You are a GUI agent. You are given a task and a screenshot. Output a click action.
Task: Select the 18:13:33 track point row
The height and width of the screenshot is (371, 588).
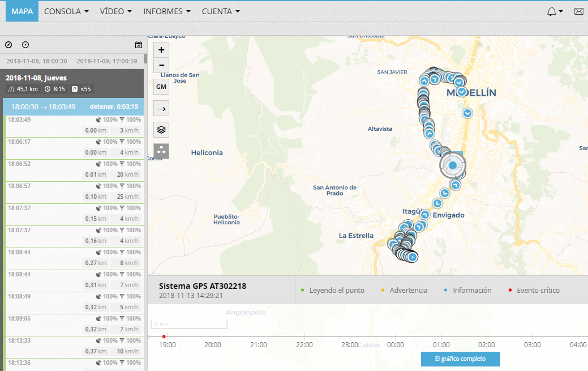(74, 347)
